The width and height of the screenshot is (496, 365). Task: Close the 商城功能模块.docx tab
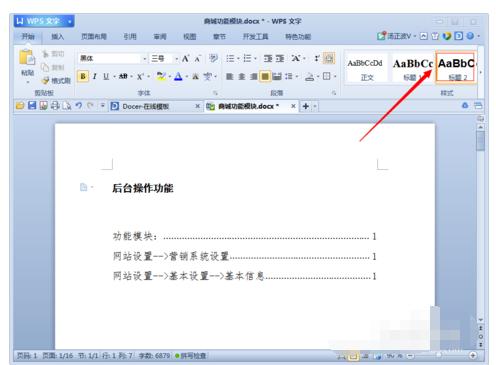point(293,106)
